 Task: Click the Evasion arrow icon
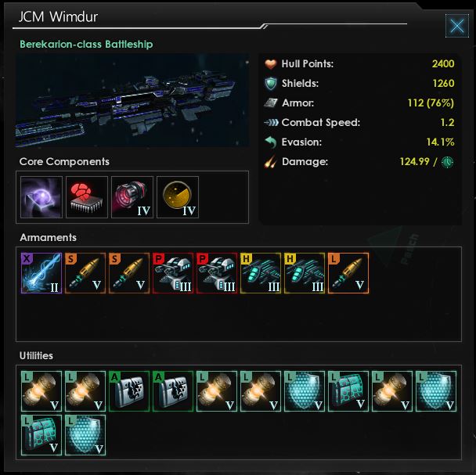(270, 142)
